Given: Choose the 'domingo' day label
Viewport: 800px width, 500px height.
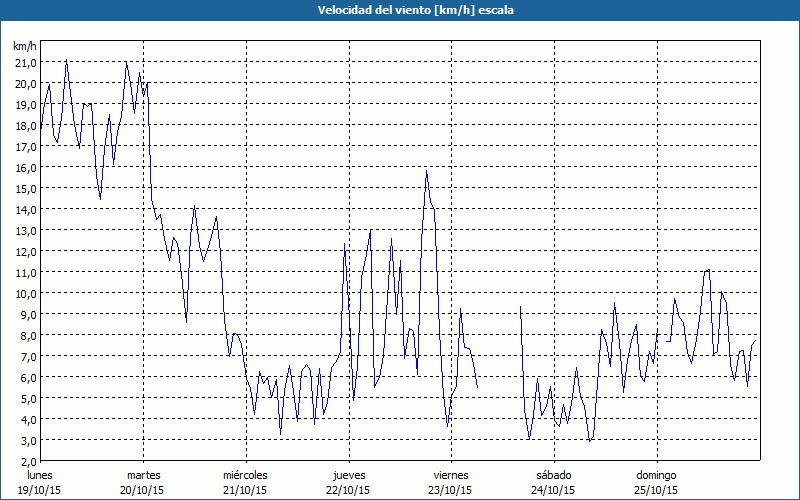Looking at the screenshot, I should tap(656, 474).
